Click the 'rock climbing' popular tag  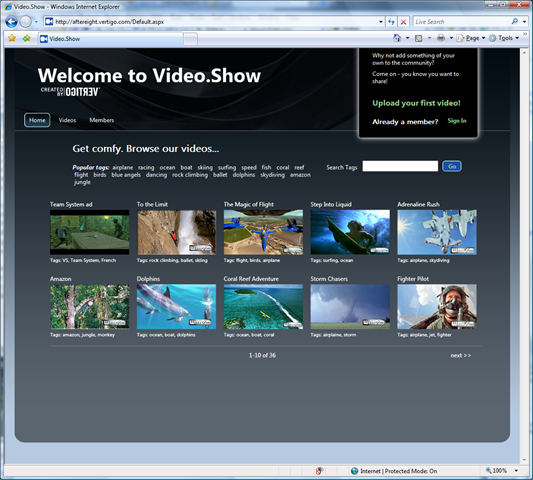190,175
